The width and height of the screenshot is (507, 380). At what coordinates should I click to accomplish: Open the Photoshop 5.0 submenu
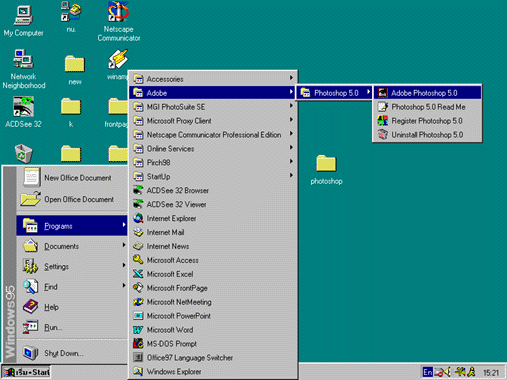click(335, 93)
